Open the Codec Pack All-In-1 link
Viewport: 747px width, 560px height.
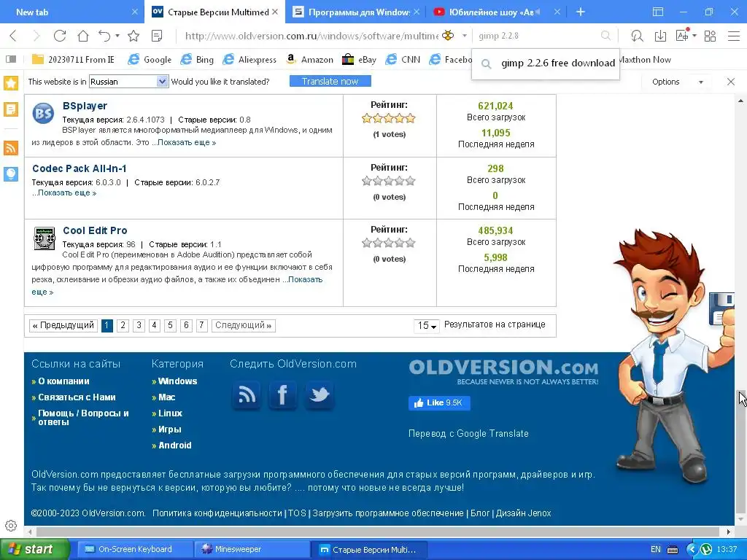(x=79, y=168)
